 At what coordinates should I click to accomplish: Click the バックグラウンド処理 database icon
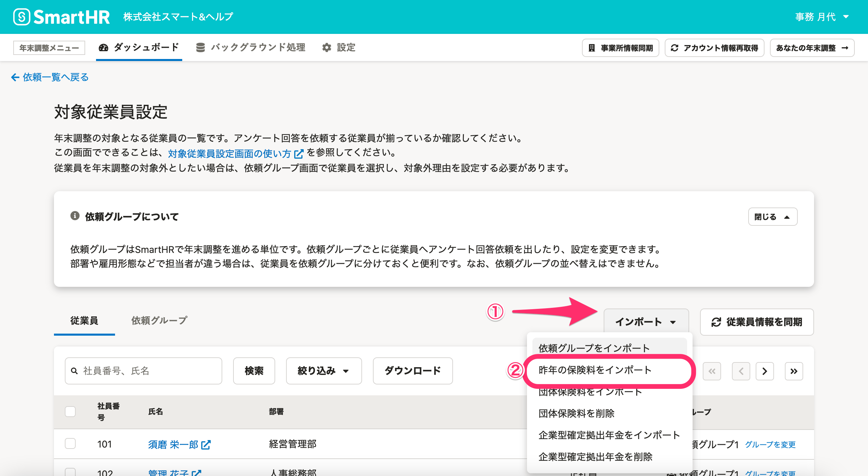(x=201, y=48)
